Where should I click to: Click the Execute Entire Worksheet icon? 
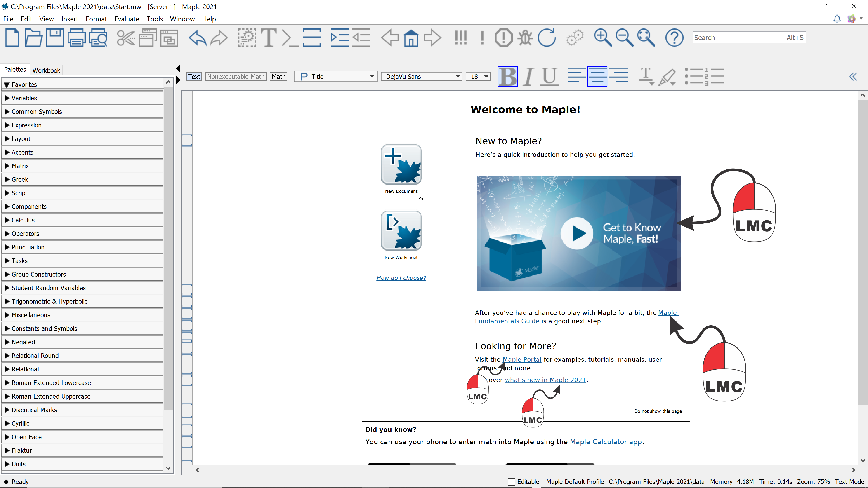[460, 38]
